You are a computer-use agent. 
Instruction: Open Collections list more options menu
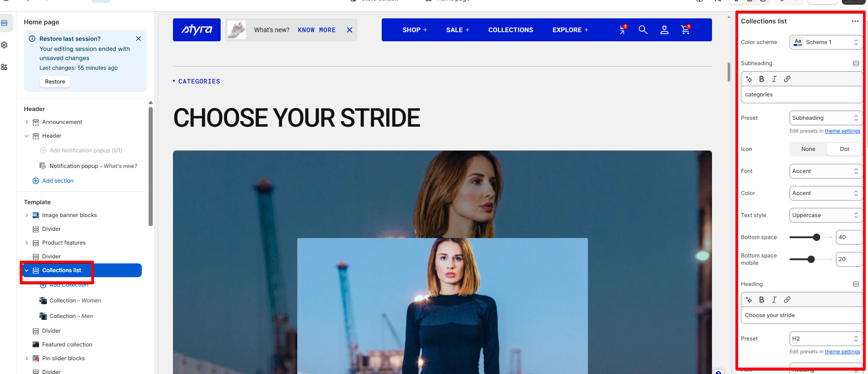[855, 21]
